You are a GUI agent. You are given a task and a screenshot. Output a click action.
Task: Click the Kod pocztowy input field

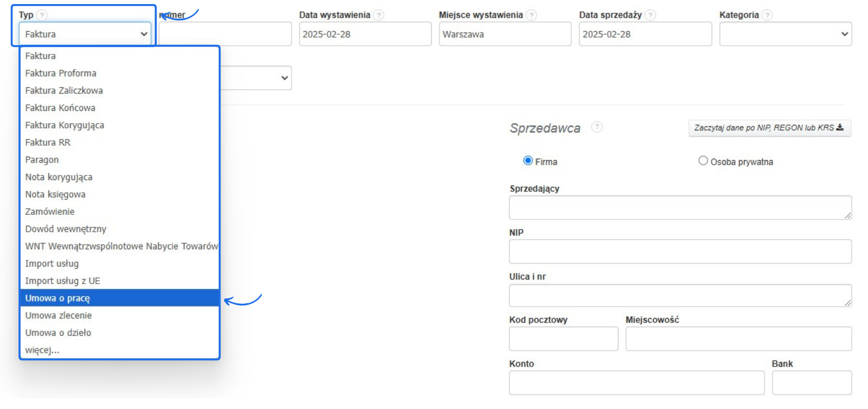(563, 339)
